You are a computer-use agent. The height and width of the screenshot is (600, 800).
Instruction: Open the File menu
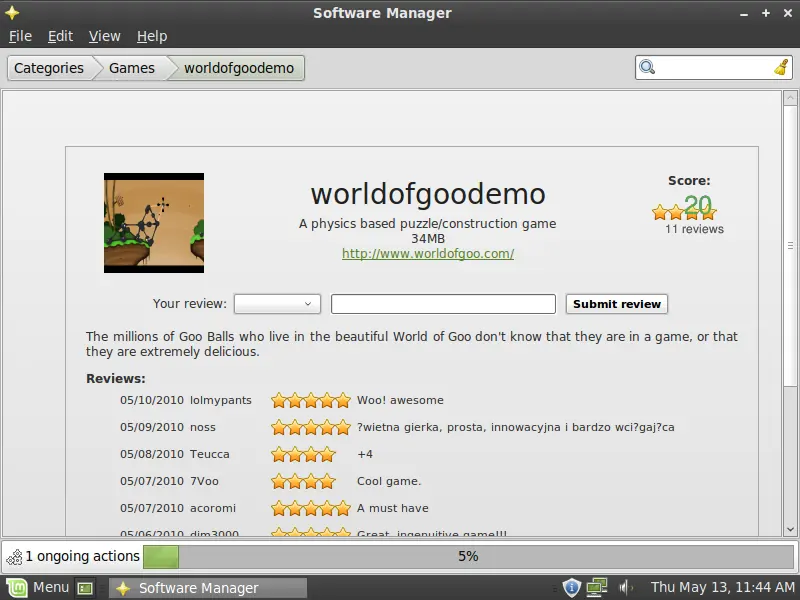click(x=20, y=36)
